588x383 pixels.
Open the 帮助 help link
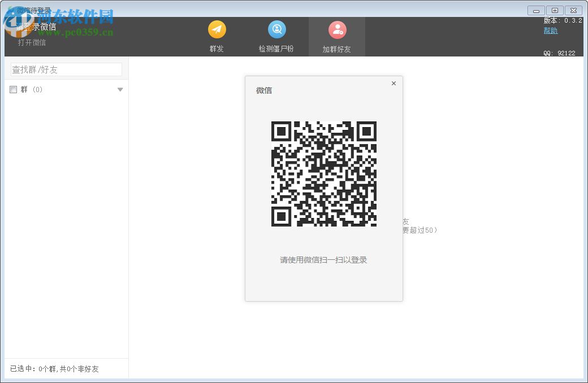pos(551,31)
